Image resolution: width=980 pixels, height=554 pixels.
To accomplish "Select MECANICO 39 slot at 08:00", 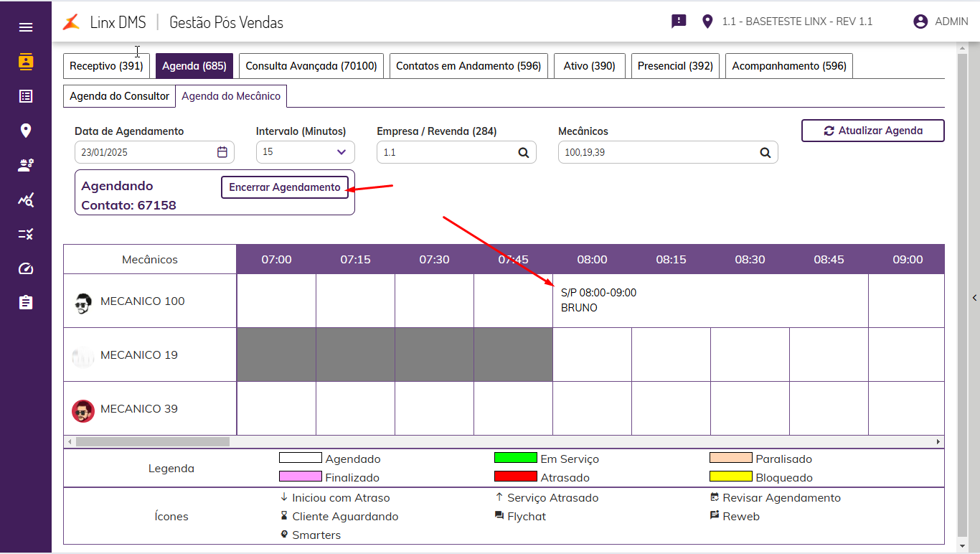I will coord(592,408).
